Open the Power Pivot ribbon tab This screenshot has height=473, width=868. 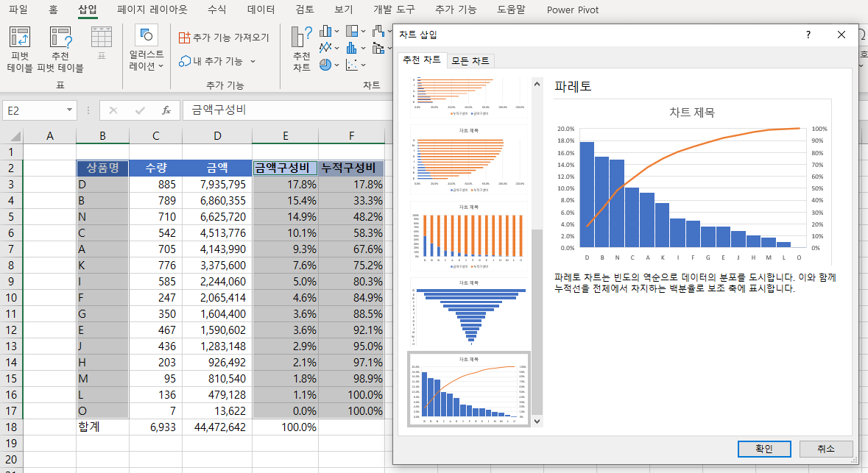coord(572,10)
